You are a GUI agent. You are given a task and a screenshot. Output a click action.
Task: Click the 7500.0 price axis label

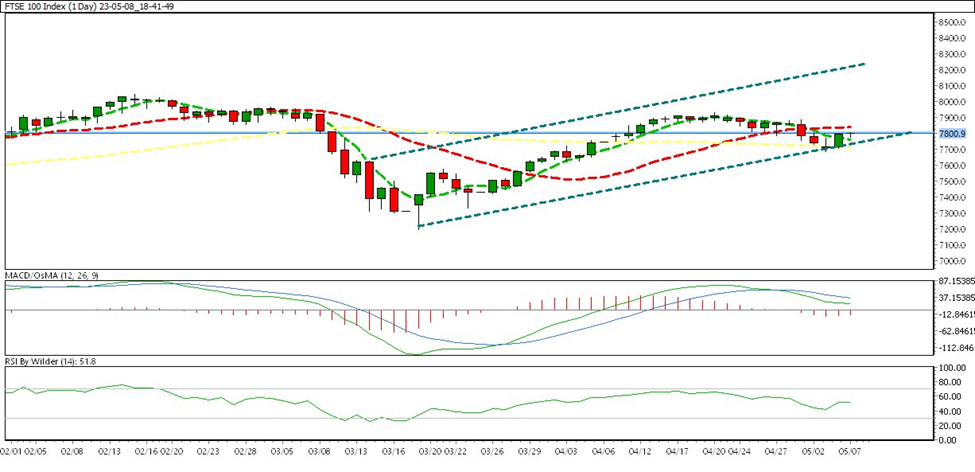coord(951,182)
